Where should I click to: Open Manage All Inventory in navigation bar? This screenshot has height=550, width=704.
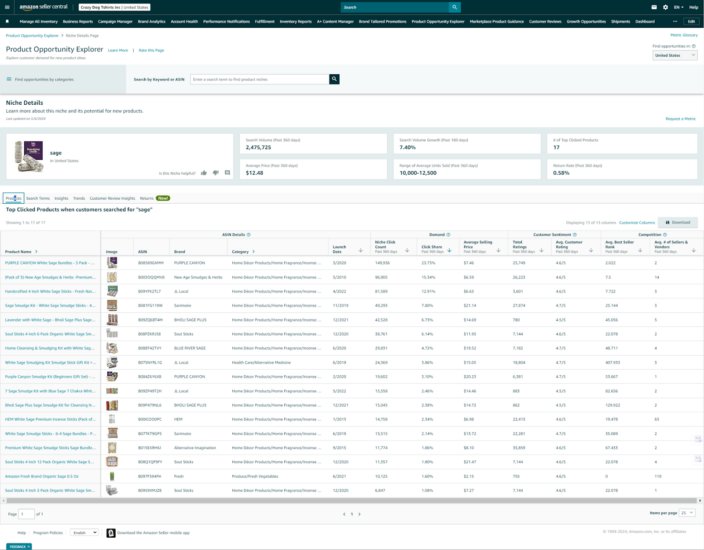tap(39, 21)
